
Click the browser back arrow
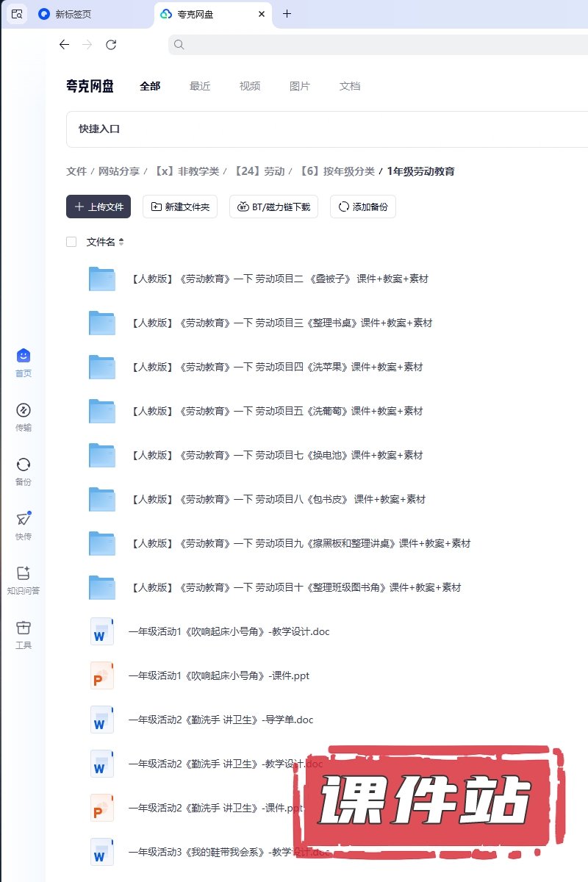coord(64,45)
